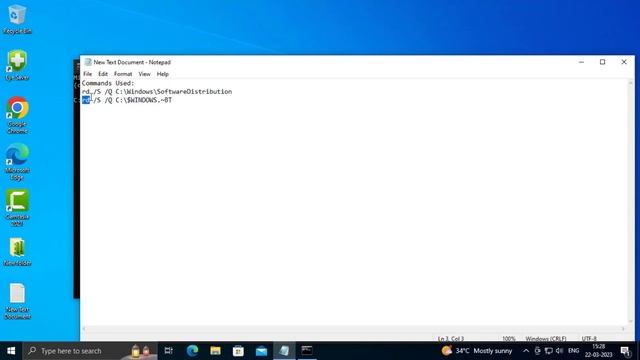Click the Notepad taskbar button
Image resolution: width=640 pixels, height=360 pixels.
pyautogui.click(x=284, y=351)
